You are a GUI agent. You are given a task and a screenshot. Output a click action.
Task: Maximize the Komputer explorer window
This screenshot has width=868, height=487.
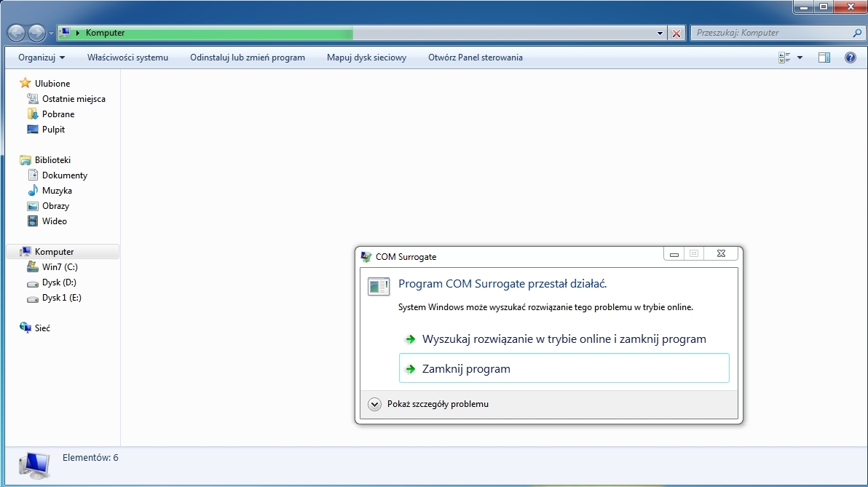tap(823, 7)
